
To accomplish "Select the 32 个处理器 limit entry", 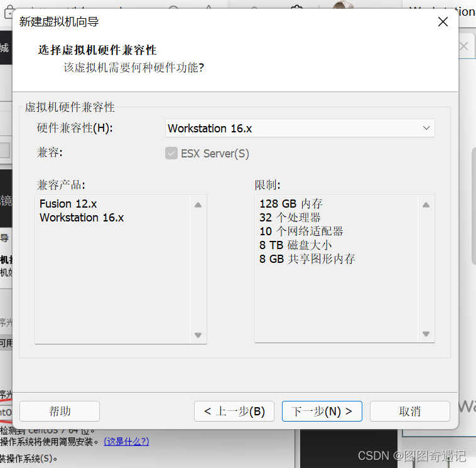I will [x=290, y=218].
